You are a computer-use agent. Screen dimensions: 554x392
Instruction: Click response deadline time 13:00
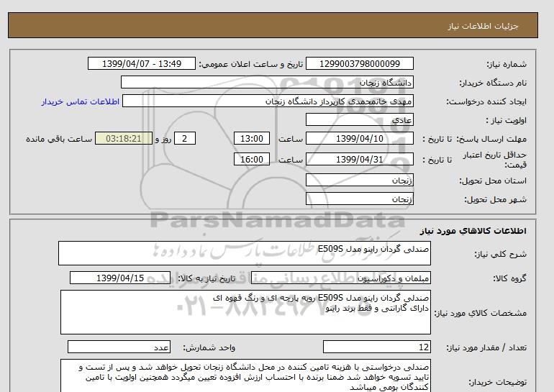click(x=252, y=139)
